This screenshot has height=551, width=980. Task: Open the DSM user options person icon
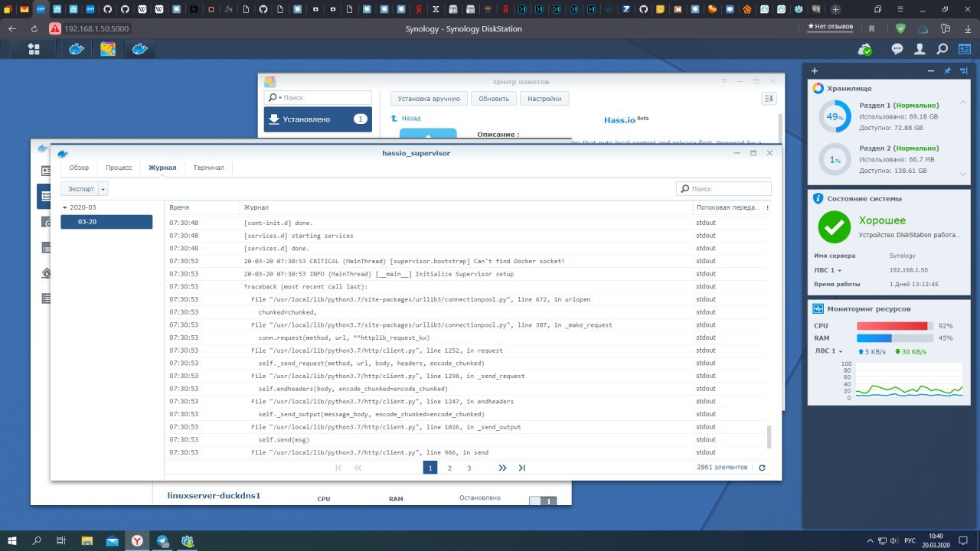coord(920,49)
